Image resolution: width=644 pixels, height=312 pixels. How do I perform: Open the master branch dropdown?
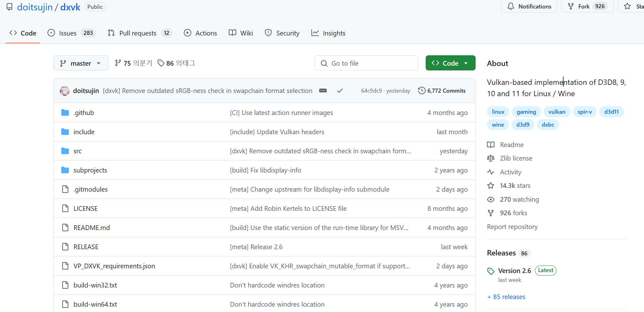[81, 63]
